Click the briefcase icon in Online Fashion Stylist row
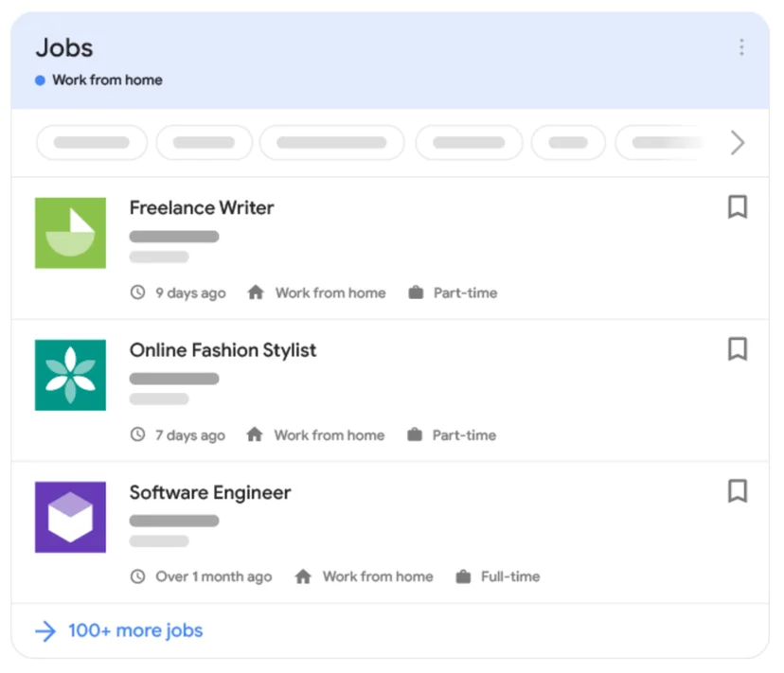The height and width of the screenshot is (673, 784). 415,434
